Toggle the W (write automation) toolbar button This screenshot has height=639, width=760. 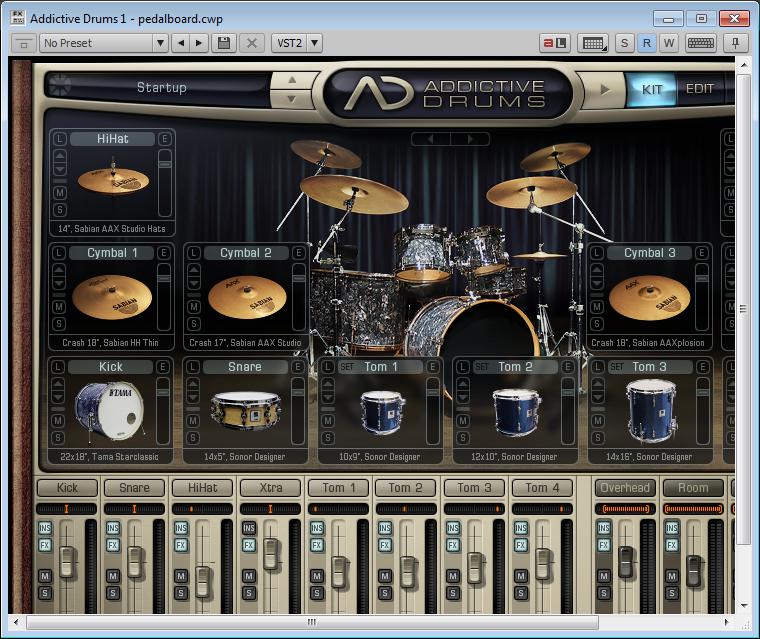pos(669,43)
